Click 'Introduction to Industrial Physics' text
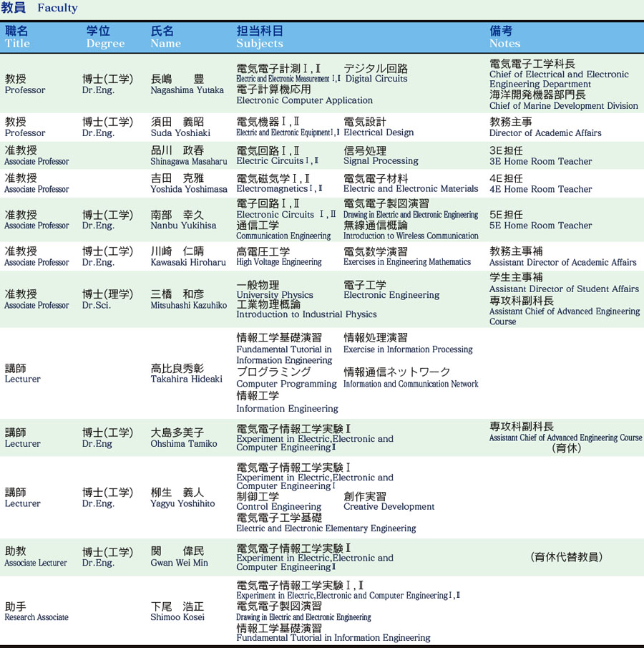 point(306,314)
